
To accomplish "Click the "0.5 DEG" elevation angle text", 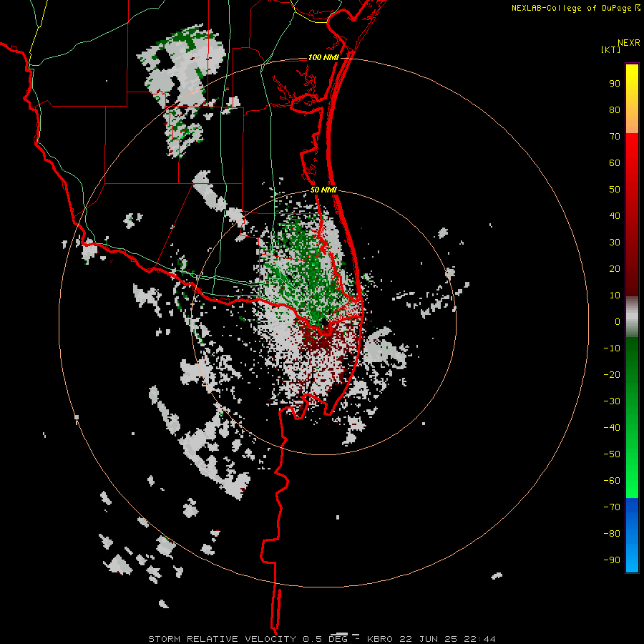I will [325, 639].
